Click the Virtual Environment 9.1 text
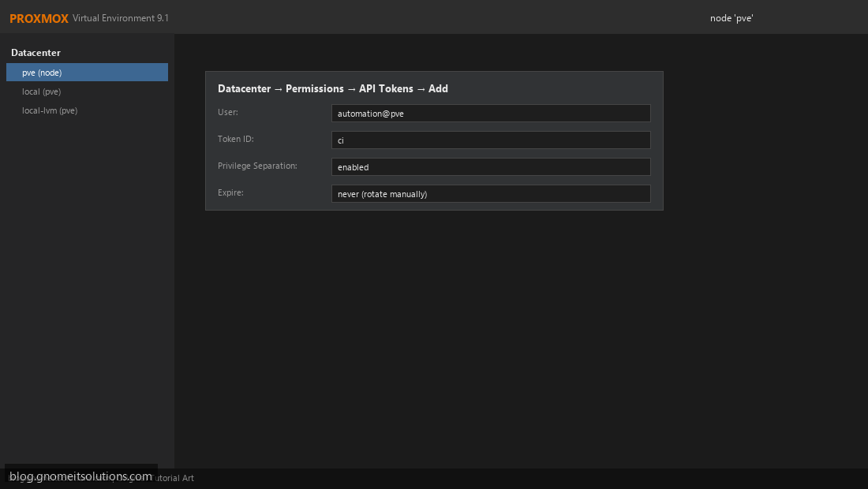The height and width of the screenshot is (489, 868). [x=121, y=18]
